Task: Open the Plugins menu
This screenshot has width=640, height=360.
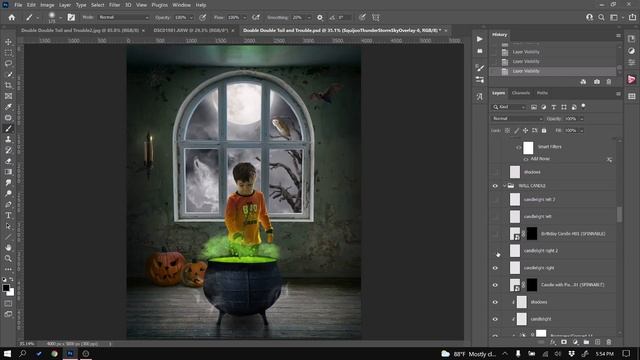Action: 160,5
